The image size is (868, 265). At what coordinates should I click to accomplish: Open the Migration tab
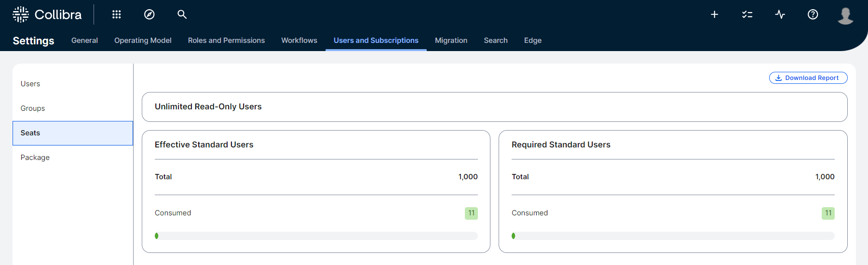tap(451, 40)
